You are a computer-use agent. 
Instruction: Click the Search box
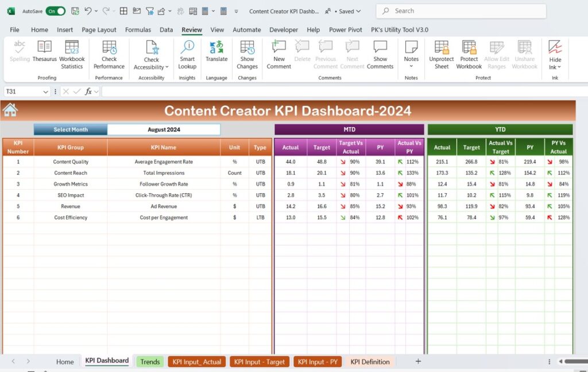[461, 11]
